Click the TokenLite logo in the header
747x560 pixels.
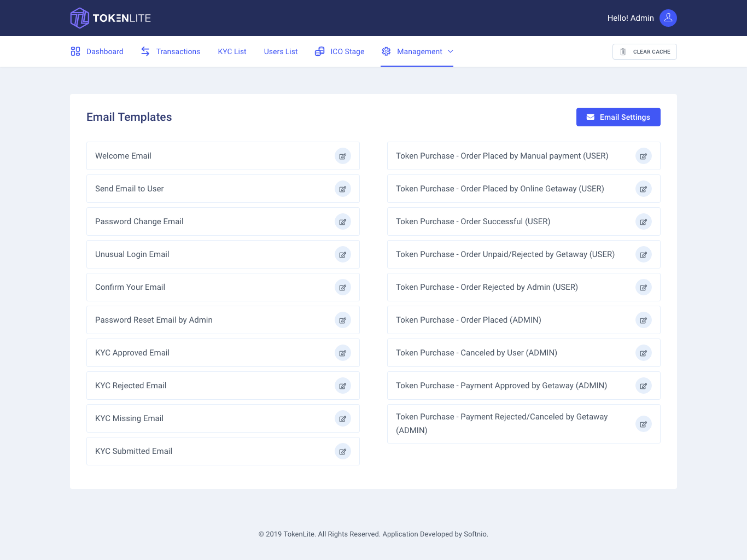point(109,17)
